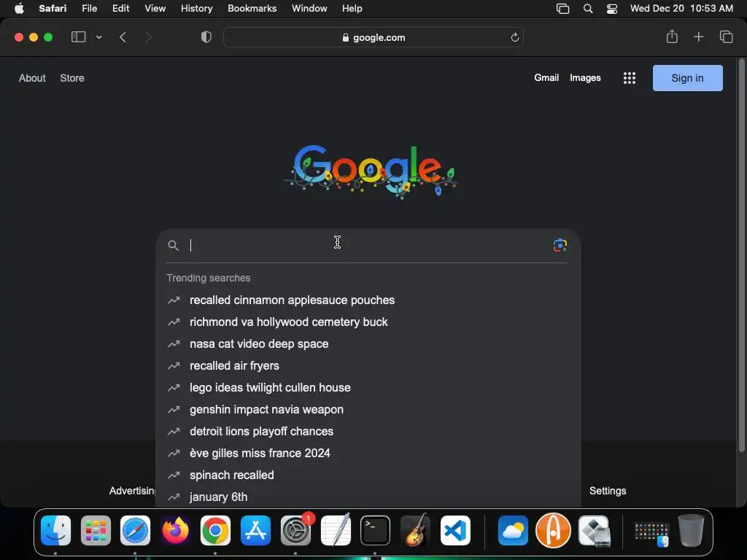Open Launchpad from the Dock
Viewport: 747px width, 560px height.
pyautogui.click(x=96, y=530)
